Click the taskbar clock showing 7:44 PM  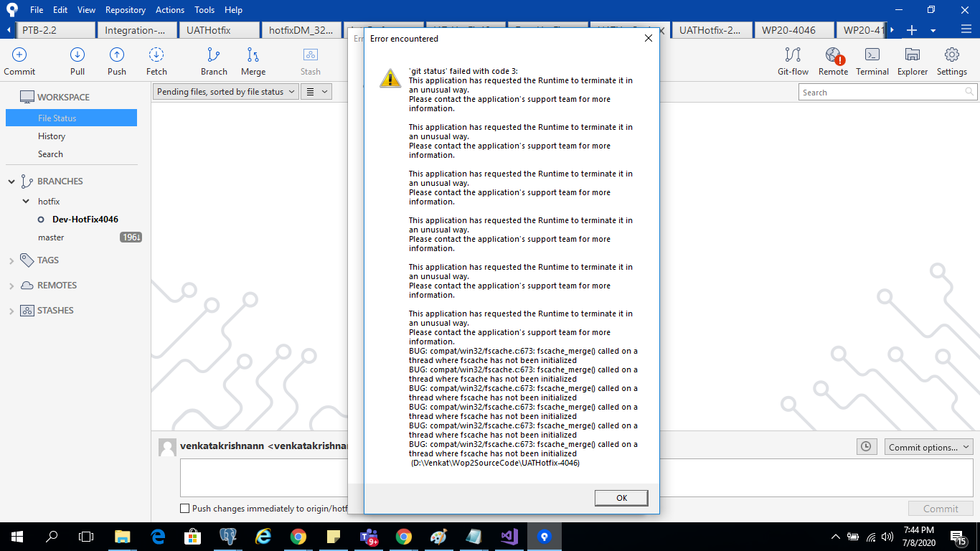tap(919, 537)
